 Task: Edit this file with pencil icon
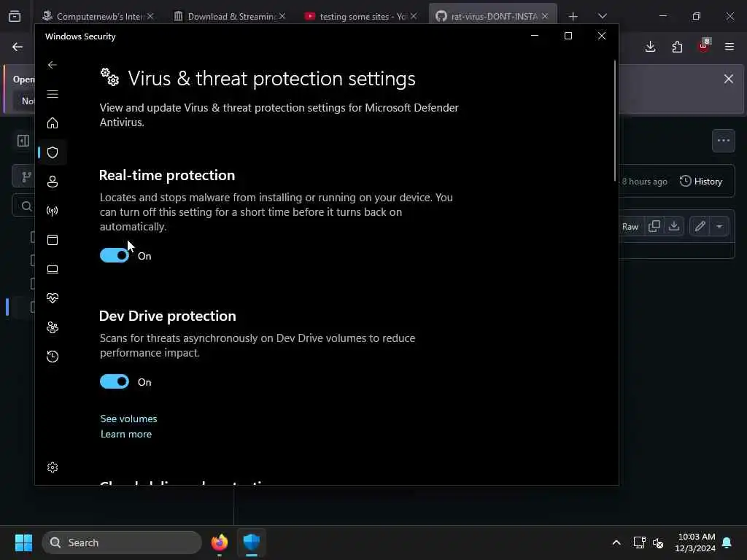[x=700, y=226]
